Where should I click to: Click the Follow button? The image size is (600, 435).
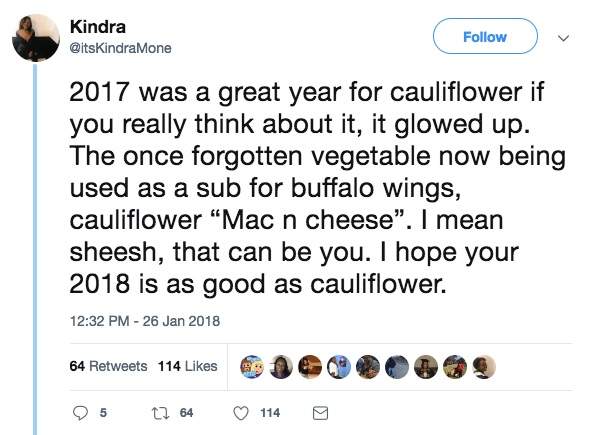tap(484, 38)
